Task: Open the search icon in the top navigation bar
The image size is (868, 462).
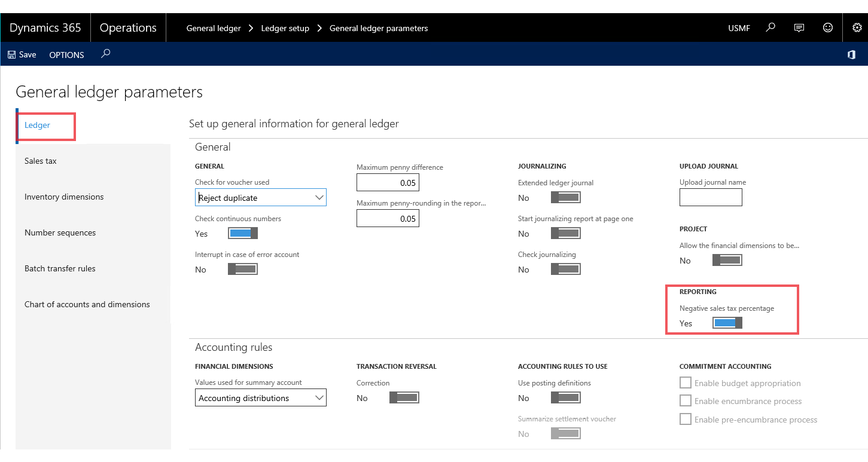Action: [x=770, y=27]
